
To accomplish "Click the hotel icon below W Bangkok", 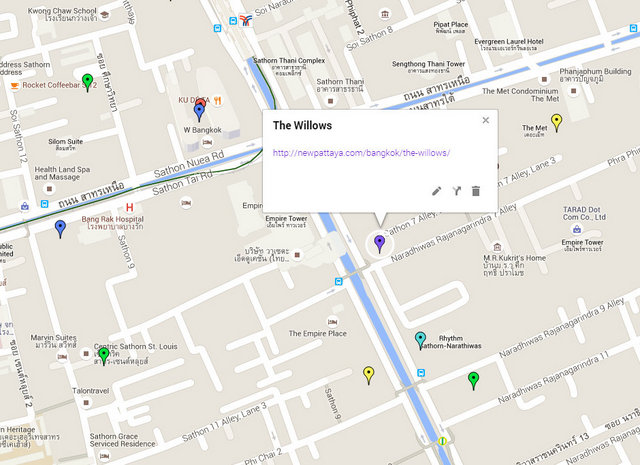I will (207, 142).
